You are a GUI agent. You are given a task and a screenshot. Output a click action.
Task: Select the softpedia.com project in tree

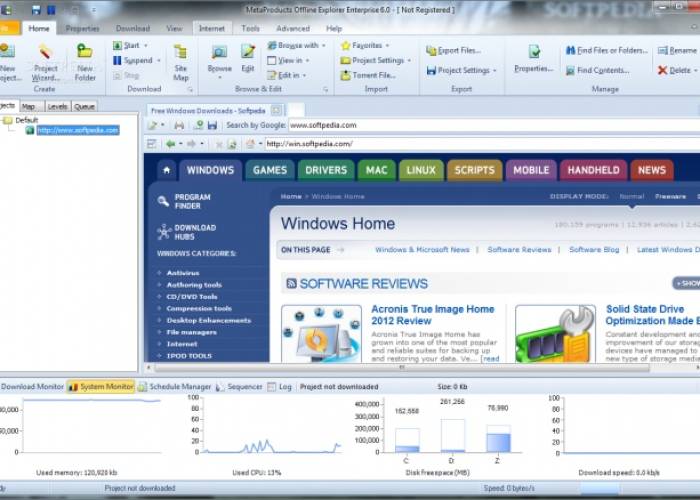(x=78, y=130)
